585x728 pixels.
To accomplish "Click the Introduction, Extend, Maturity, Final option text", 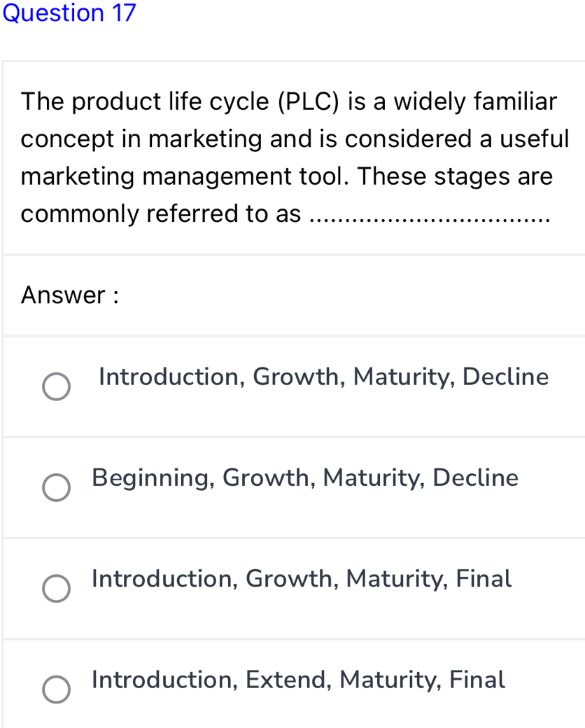I will pos(298,679).
